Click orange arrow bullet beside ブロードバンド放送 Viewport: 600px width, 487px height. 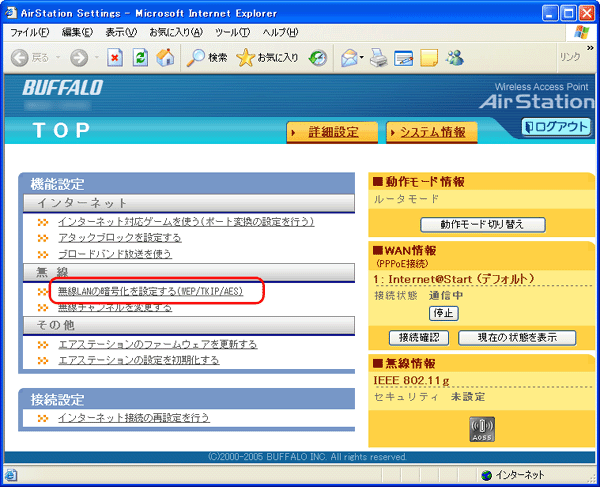pos(43,254)
